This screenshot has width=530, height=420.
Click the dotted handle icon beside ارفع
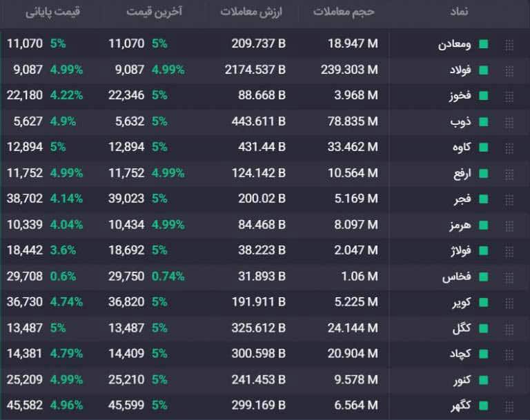(509, 173)
